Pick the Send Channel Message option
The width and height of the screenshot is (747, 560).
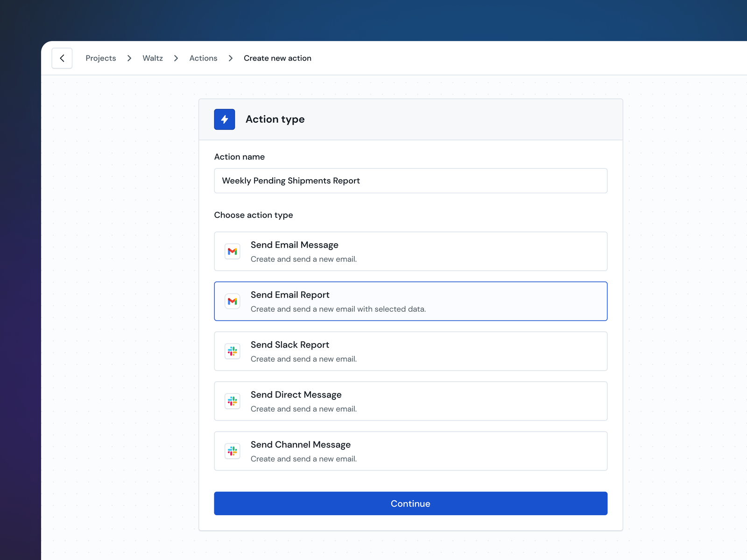[411, 451]
